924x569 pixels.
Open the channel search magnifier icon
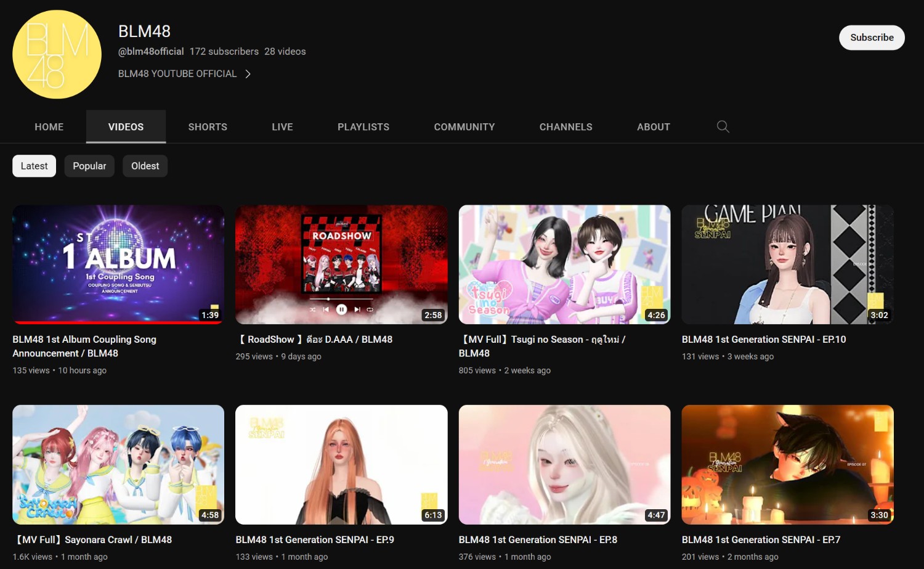pos(723,126)
